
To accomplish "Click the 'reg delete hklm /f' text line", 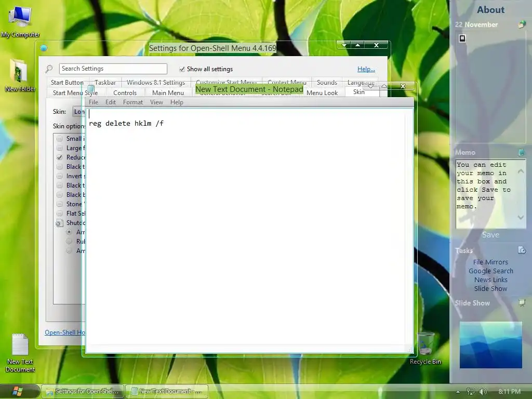I will click(x=126, y=124).
